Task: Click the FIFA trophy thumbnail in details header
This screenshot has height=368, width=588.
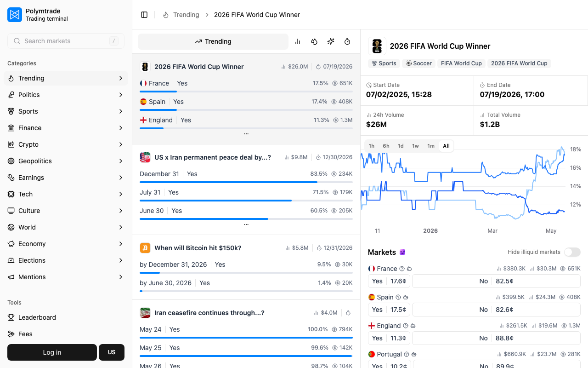Action: (377, 46)
